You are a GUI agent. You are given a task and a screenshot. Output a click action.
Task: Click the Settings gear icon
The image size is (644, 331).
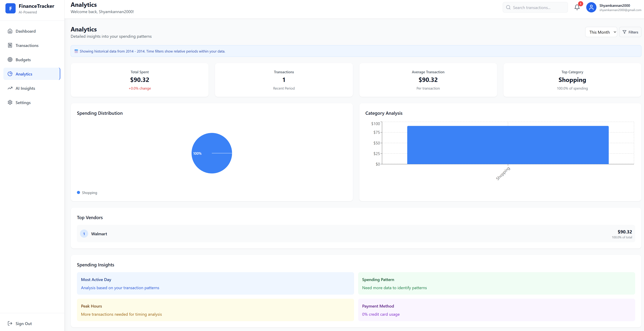pyautogui.click(x=10, y=102)
